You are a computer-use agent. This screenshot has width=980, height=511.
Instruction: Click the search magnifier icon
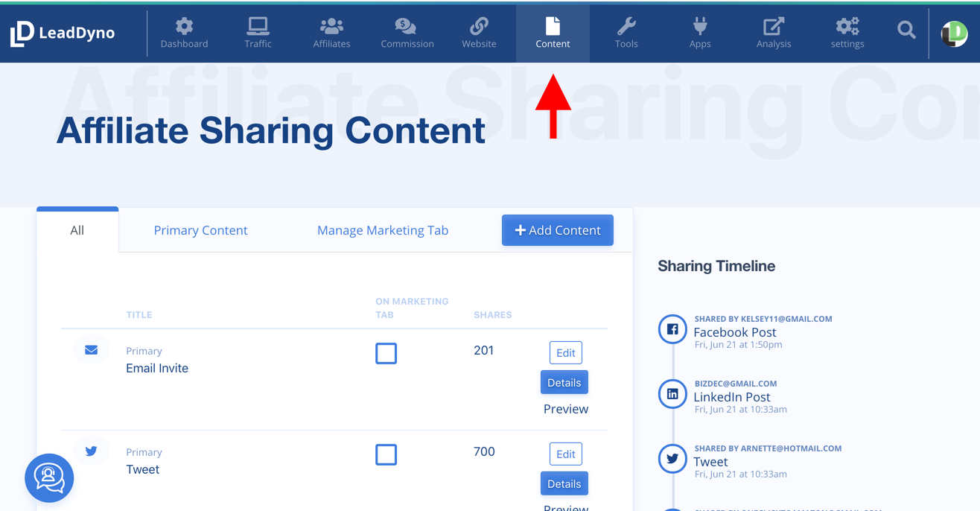coord(906,30)
